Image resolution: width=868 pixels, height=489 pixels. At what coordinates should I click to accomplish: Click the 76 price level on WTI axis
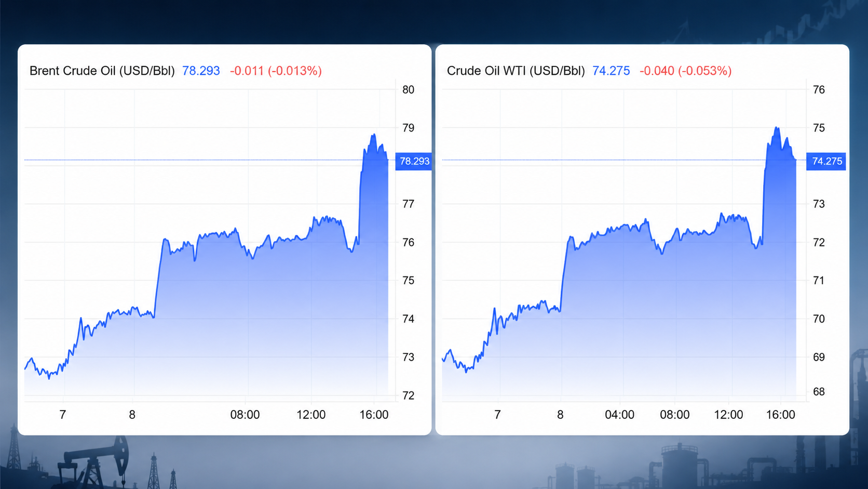[819, 90]
